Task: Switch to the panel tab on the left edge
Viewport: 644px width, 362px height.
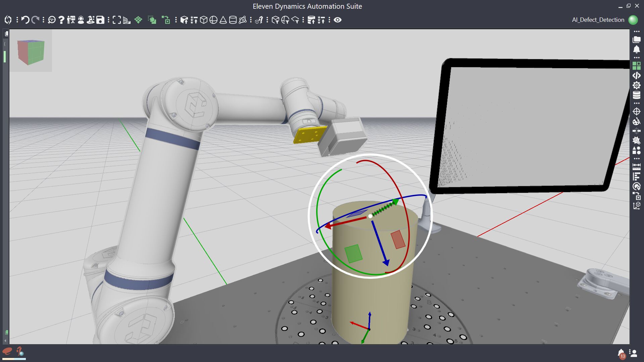Action: [x=6, y=34]
